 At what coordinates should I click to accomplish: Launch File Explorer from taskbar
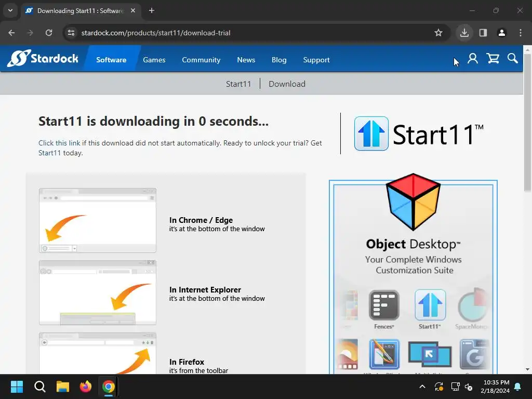pyautogui.click(x=63, y=387)
